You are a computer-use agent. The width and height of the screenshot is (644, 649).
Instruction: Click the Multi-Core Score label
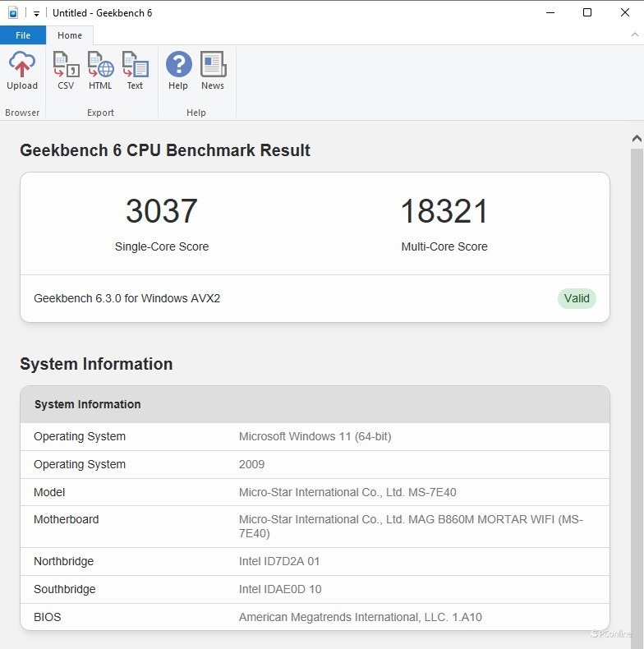coord(444,246)
